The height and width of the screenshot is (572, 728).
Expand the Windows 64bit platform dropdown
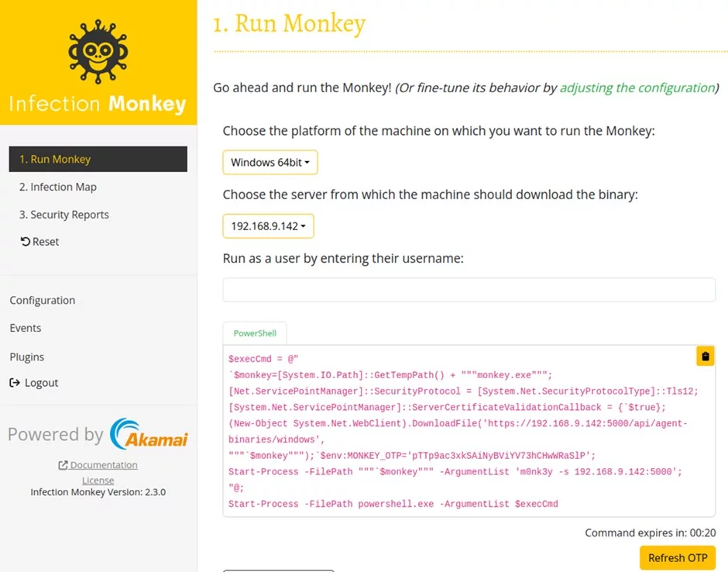tap(270, 163)
